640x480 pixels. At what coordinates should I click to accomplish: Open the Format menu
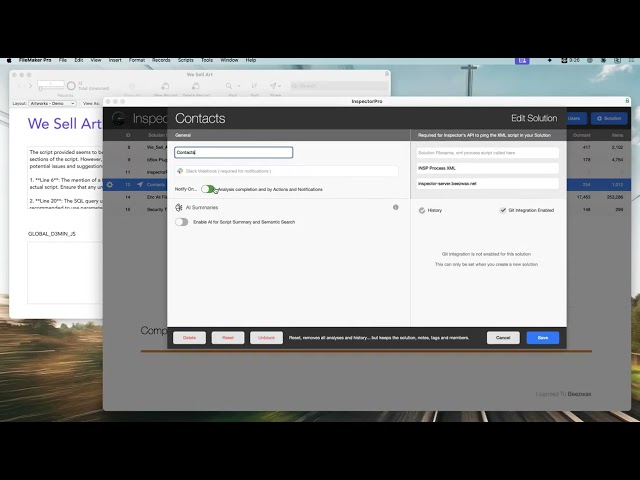pos(137,60)
